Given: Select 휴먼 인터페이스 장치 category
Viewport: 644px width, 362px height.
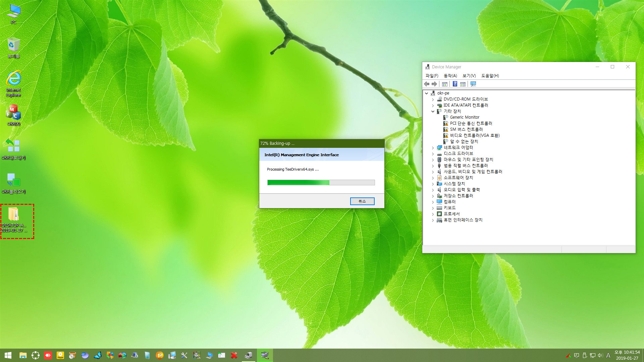Looking at the screenshot, I should click(x=463, y=220).
